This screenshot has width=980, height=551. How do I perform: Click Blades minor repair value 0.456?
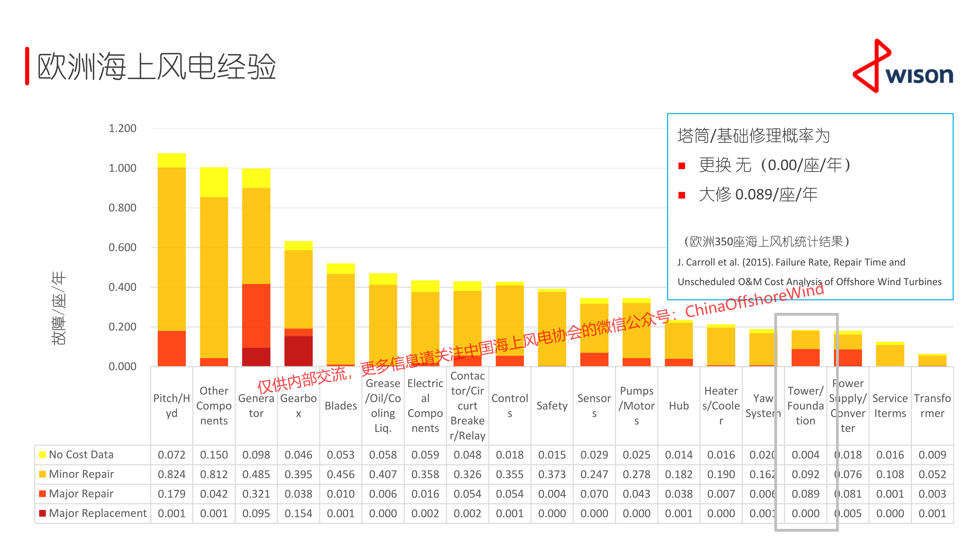[340, 475]
